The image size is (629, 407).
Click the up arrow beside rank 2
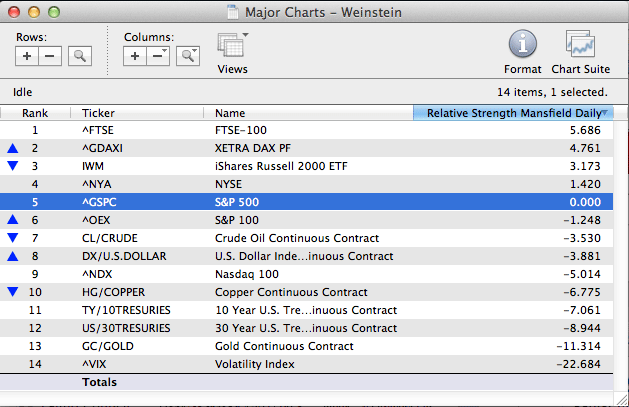[x=13, y=148]
